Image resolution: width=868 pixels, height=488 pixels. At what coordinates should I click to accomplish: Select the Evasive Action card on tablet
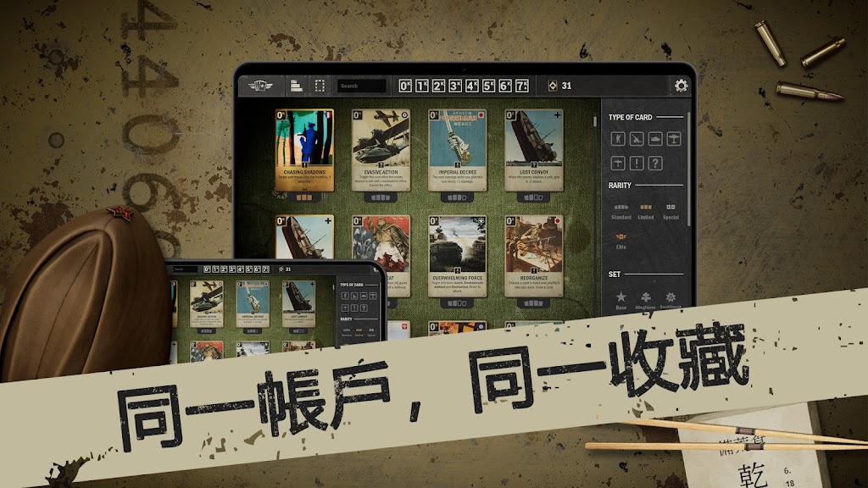click(381, 150)
